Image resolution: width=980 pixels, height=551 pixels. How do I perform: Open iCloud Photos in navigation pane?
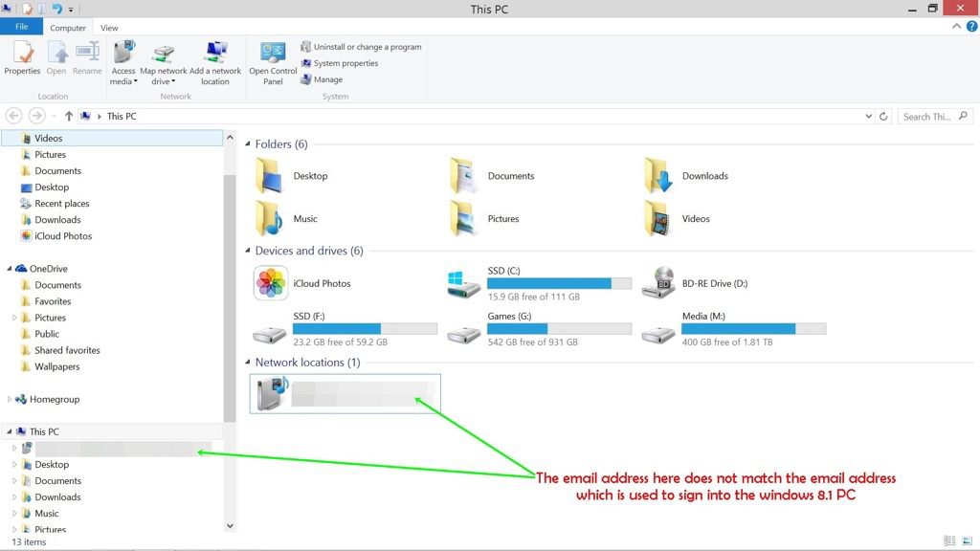(56, 236)
